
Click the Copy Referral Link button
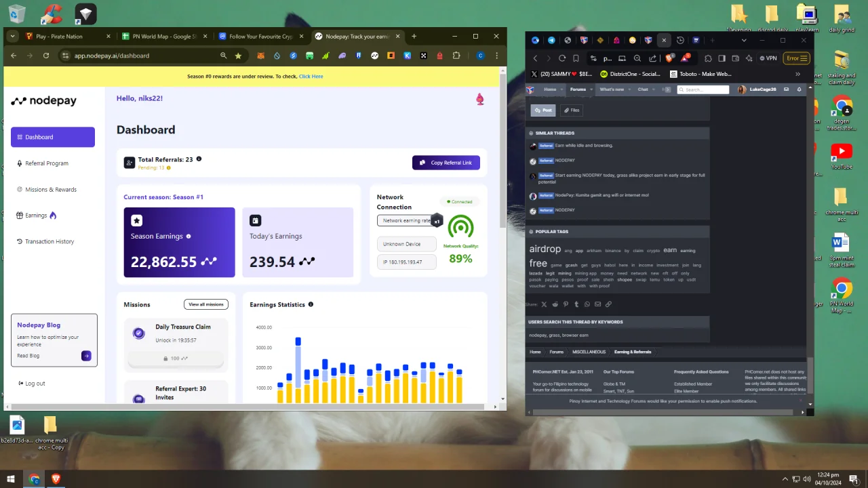coord(446,163)
